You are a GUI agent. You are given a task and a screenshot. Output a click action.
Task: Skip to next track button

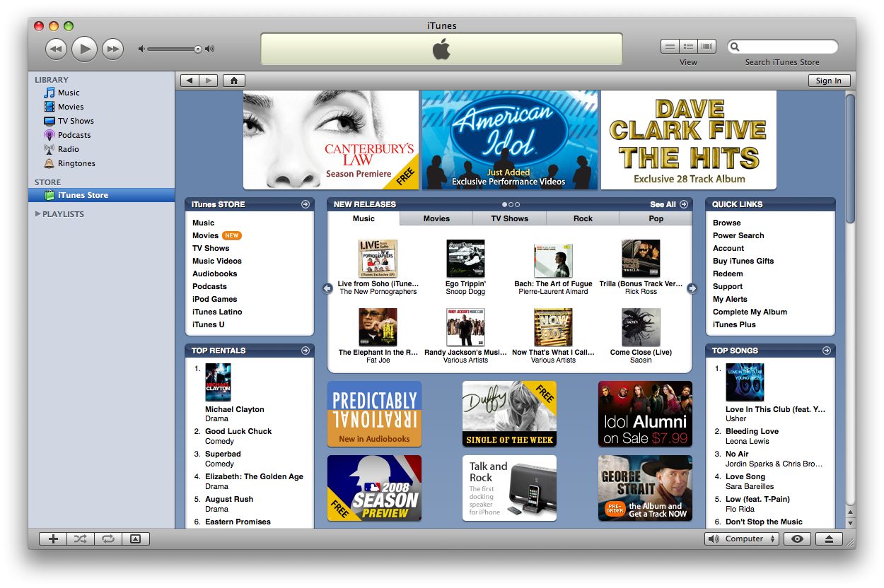pyautogui.click(x=112, y=49)
